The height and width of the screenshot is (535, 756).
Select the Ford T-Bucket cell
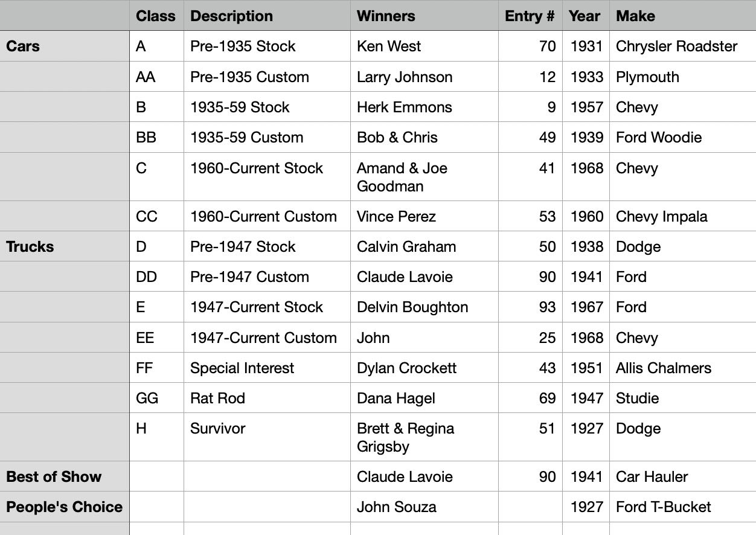tap(682, 507)
